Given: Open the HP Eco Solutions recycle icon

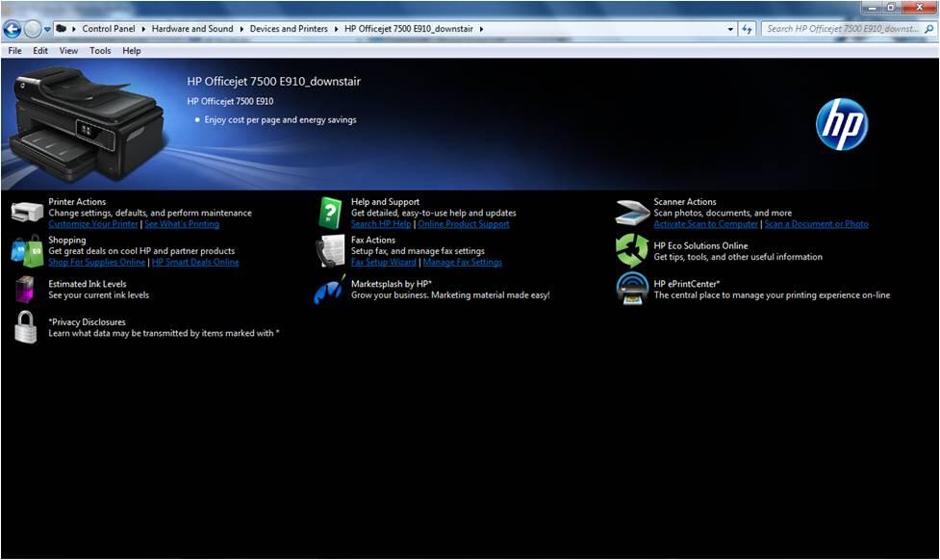Looking at the screenshot, I should [632, 251].
